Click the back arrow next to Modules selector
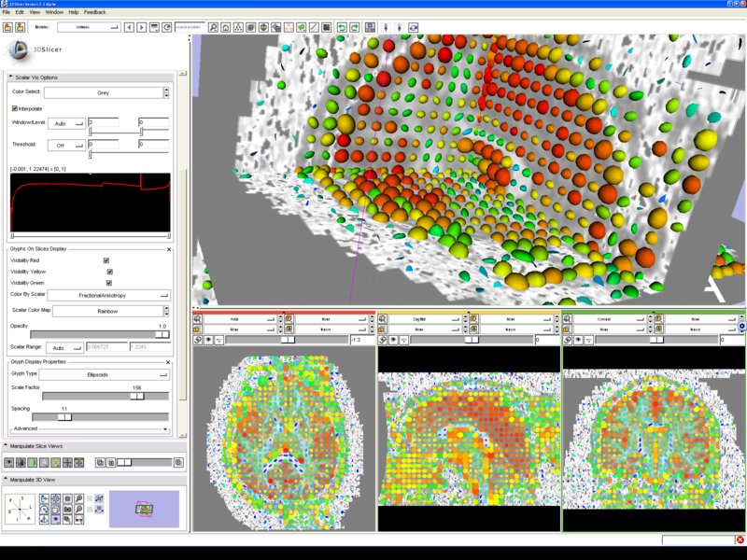747x560 pixels. 131,27
